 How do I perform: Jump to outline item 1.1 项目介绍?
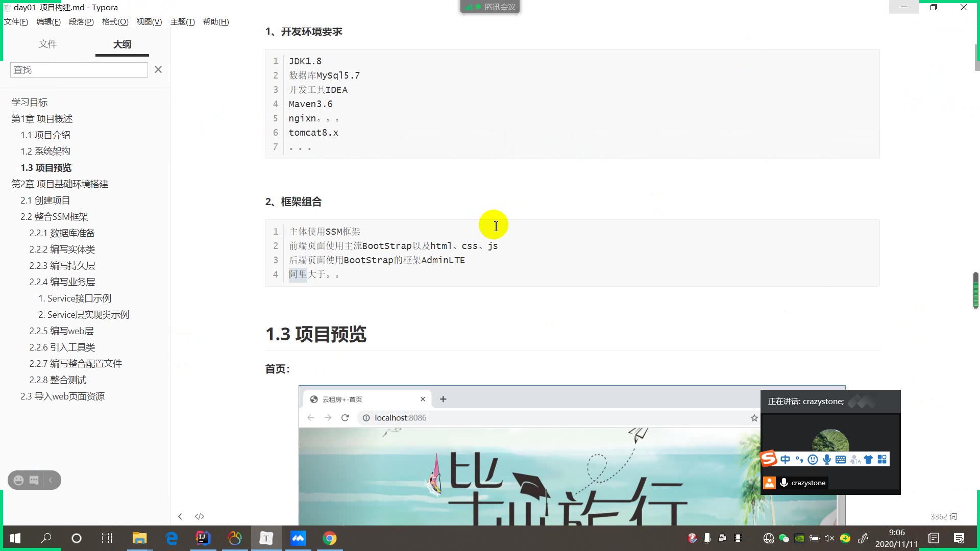click(45, 135)
